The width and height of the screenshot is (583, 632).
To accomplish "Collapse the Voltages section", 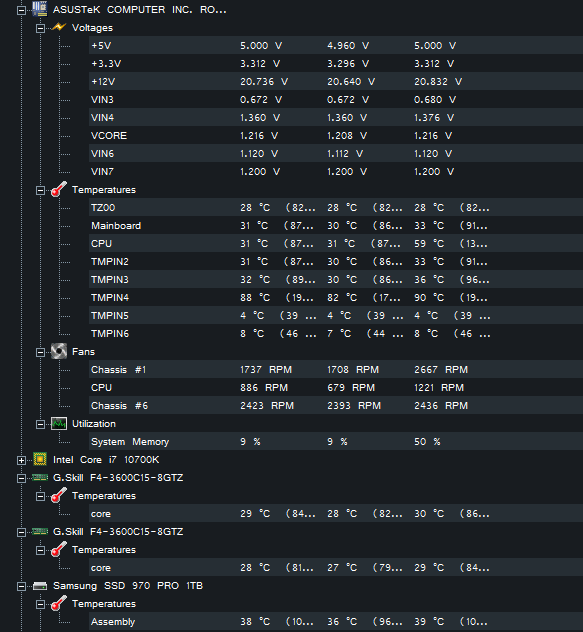I will 40,28.
